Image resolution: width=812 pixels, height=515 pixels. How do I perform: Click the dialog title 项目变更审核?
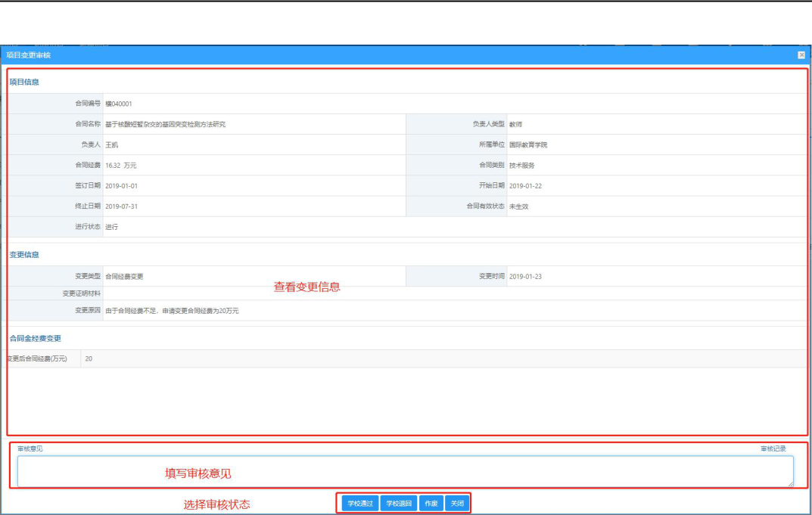[x=29, y=55]
